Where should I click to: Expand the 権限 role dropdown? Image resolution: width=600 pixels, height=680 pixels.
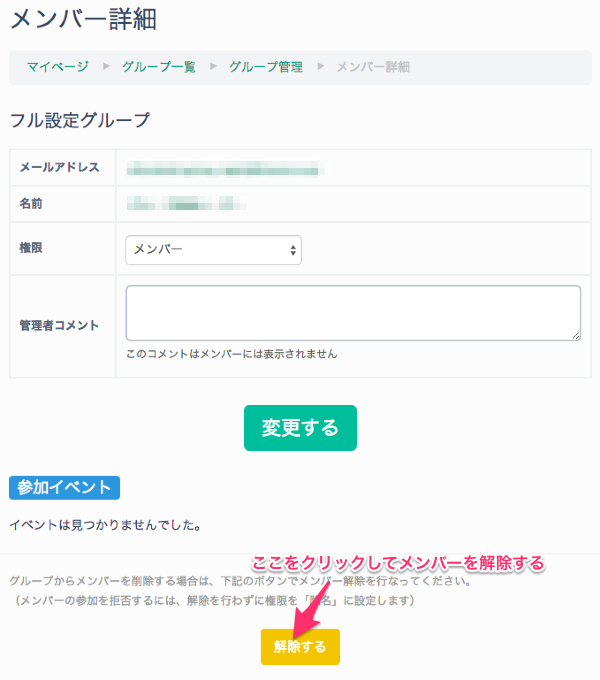(213, 250)
